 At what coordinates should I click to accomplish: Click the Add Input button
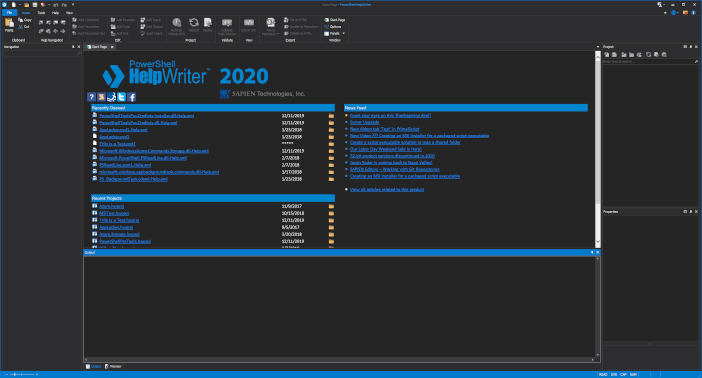[x=150, y=20]
